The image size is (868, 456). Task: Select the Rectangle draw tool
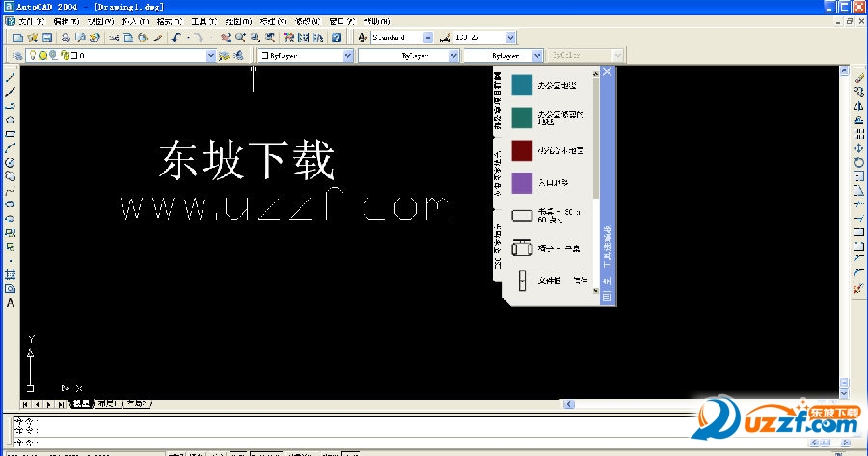coord(10,134)
